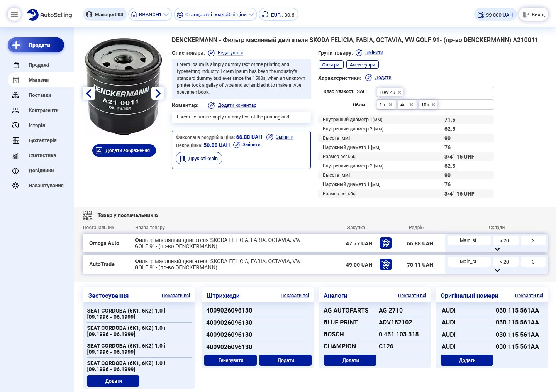
Task: Click the Фільтри group tag
Action: [x=331, y=65]
